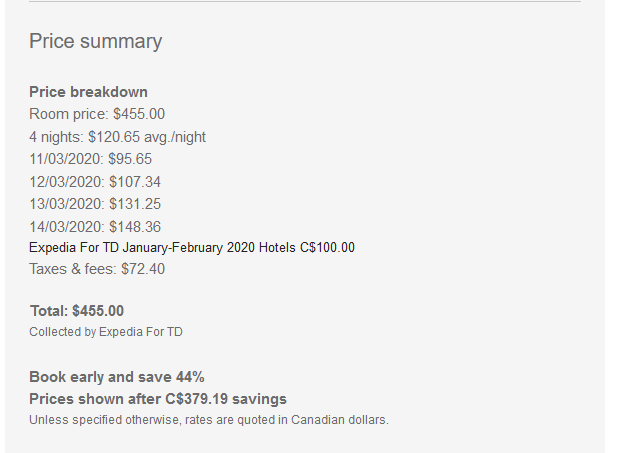Screen dimensions: 640x453
Task: Click Expedia For TD January-February 2020 Hotels text
Action: 162,248
